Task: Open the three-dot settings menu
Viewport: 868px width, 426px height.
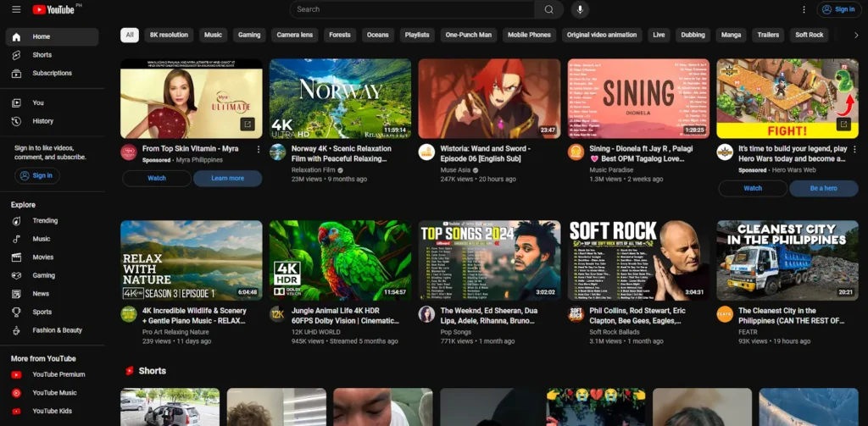Action: coord(804,9)
